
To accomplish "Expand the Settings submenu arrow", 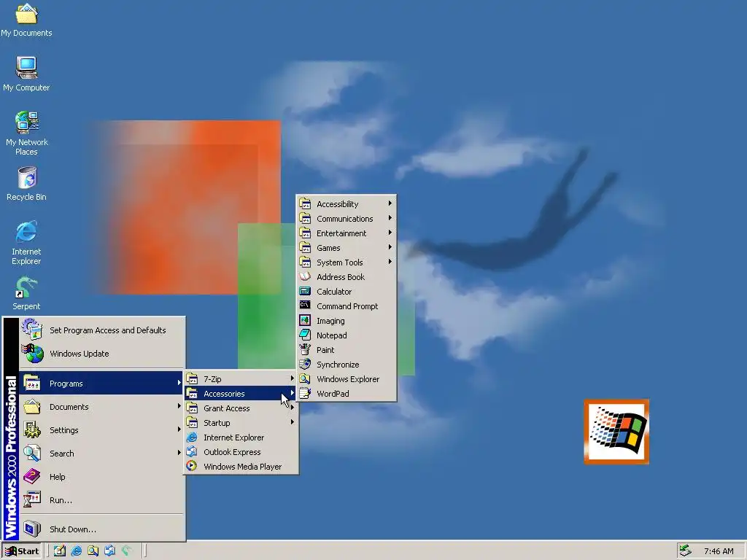I will (x=179, y=429).
